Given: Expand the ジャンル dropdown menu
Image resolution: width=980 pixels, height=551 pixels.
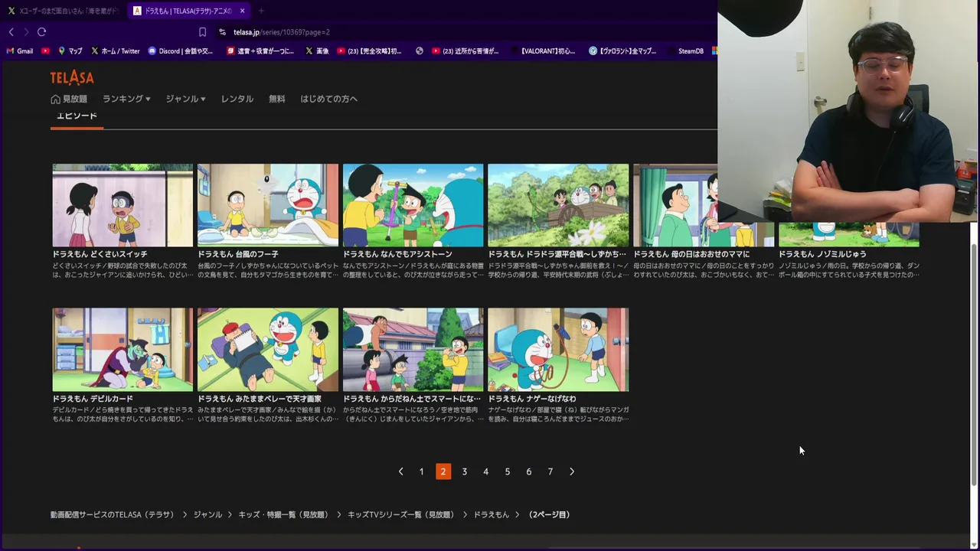Looking at the screenshot, I should [x=185, y=99].
